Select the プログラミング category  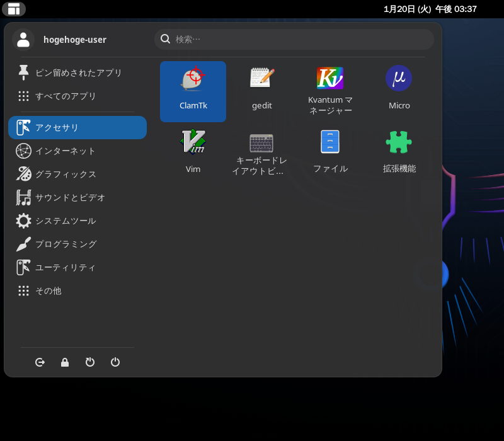click(77, 244)
